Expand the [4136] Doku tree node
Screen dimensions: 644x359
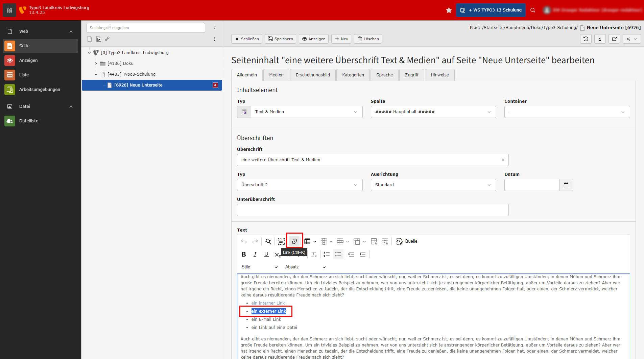point(96,64)
